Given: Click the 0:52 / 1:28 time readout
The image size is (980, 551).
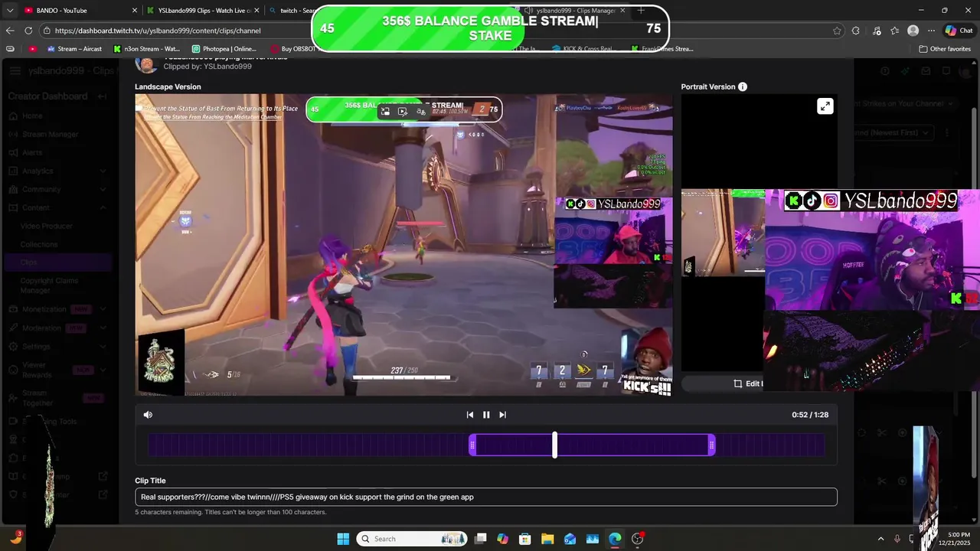Looking at the screenshot, I should [810, 415].
